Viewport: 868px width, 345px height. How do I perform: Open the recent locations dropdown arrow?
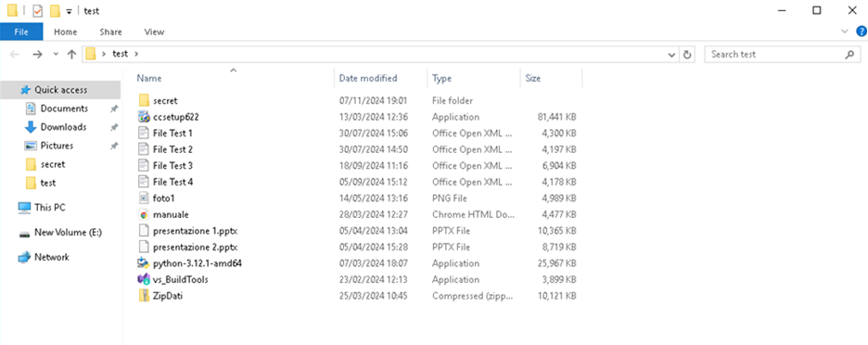pyautogui.click(x=56, y=55)
